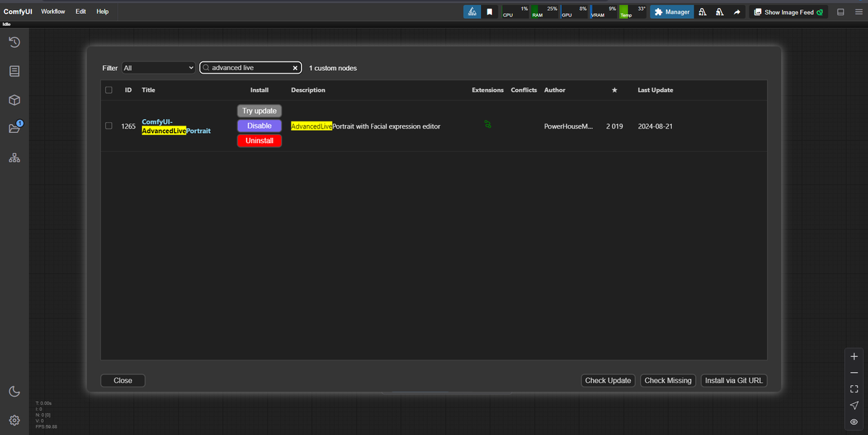Click the star column header
This screenshot has height=435, width=868.
coord(614,90)
